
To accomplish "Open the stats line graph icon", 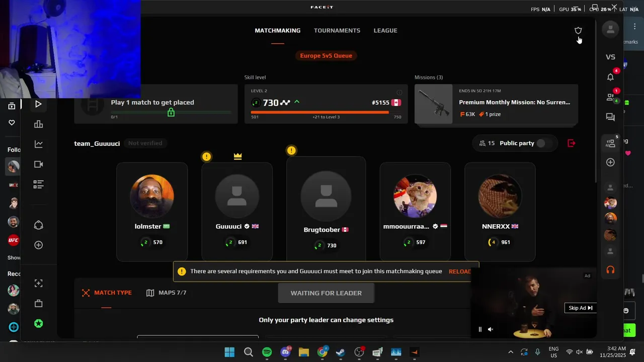I will pyautogui.click(x=38, y=144).
